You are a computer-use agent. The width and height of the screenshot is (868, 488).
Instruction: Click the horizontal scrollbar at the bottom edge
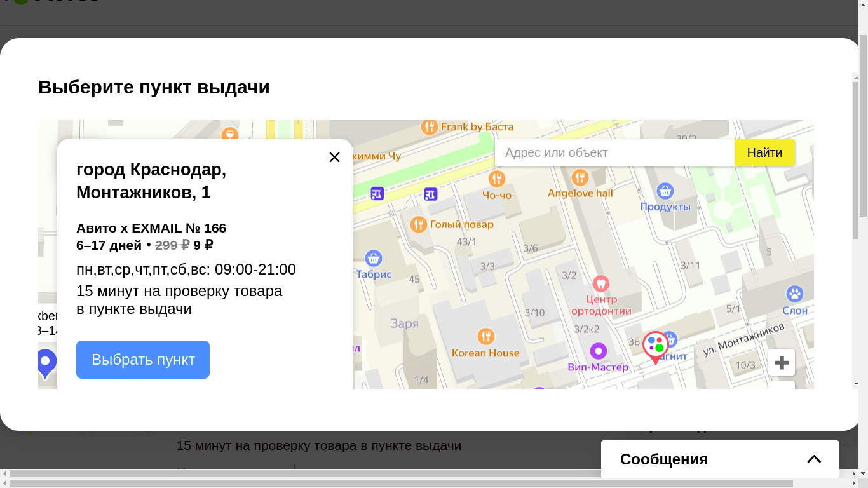(402, 484)
